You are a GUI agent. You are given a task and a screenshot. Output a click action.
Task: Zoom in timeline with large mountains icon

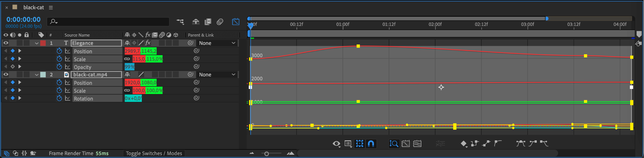(291, 153)
